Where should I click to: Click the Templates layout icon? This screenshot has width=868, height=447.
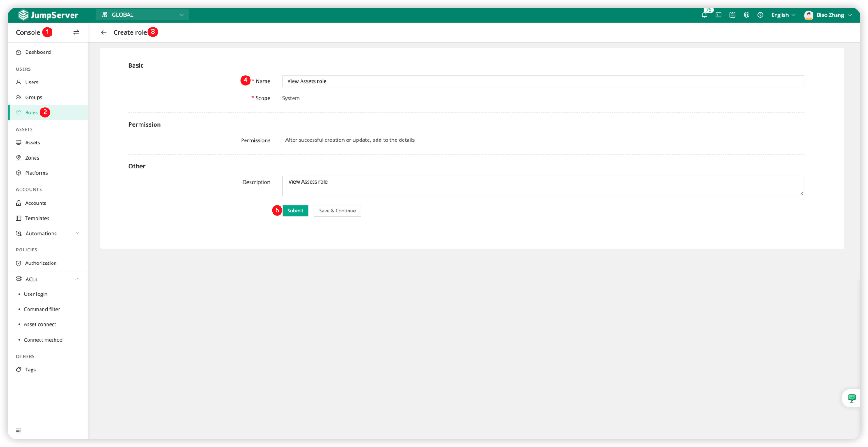(x=19, y=218)
